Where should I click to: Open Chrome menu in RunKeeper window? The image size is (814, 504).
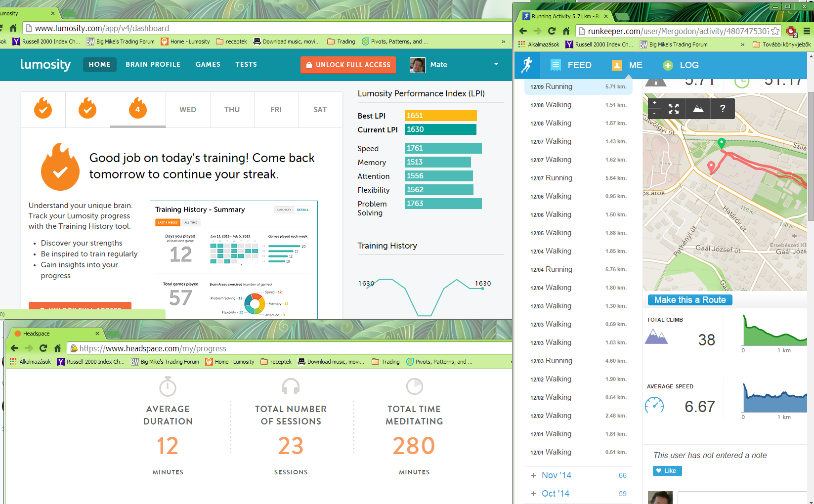click(x=806, y=31)
